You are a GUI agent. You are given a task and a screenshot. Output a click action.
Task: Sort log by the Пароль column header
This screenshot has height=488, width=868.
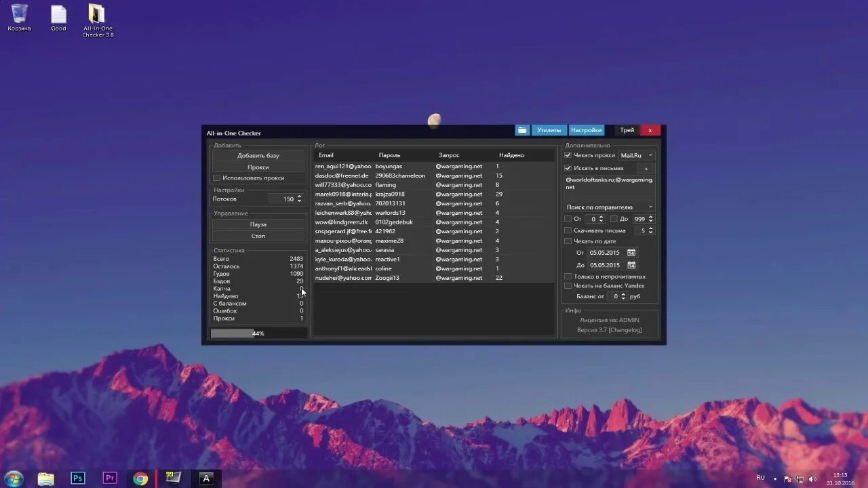389,155
